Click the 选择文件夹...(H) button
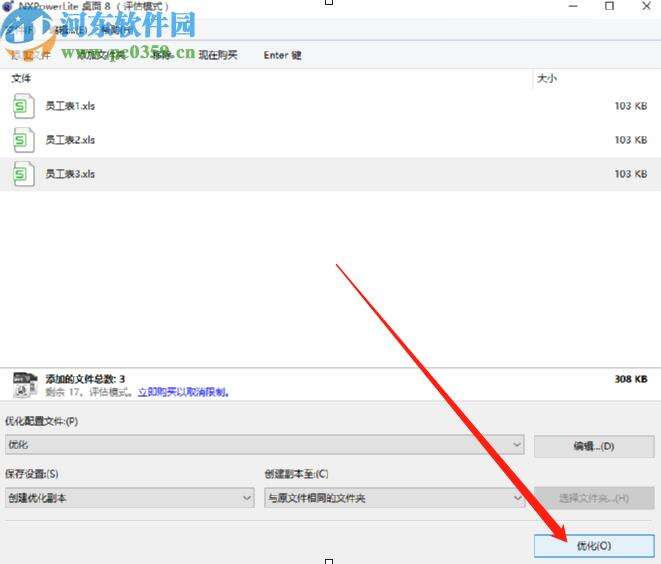 594,499
